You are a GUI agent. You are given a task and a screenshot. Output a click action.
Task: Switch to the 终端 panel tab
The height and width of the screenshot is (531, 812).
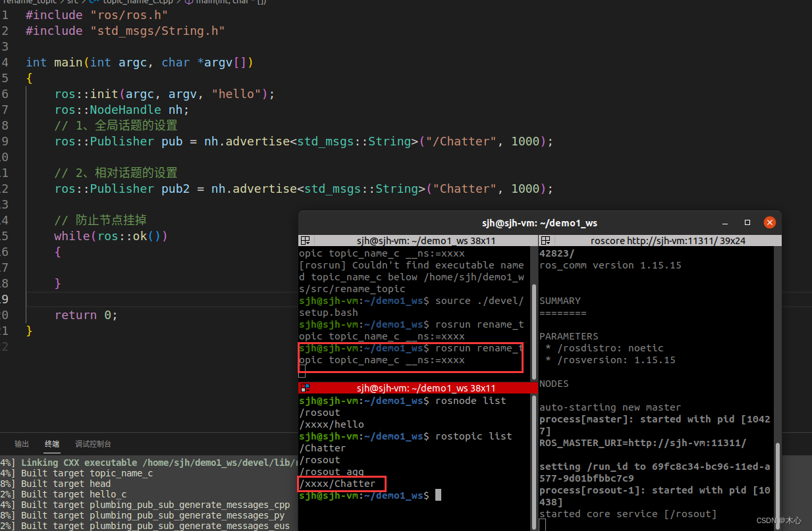pos(52,444)
